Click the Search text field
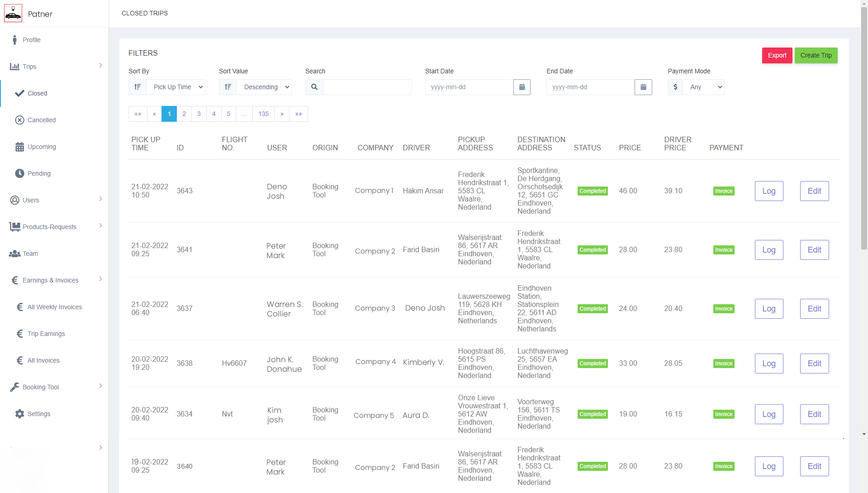 (x=367, y=87)
